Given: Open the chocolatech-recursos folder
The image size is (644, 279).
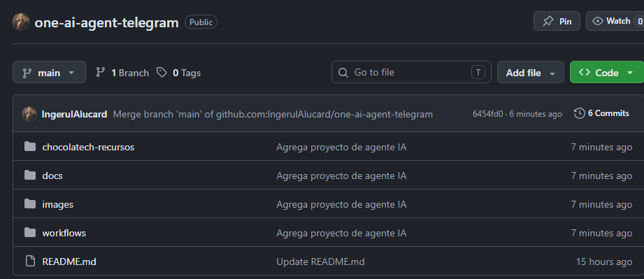Looking at the screenshot, I should click(88, 147).
